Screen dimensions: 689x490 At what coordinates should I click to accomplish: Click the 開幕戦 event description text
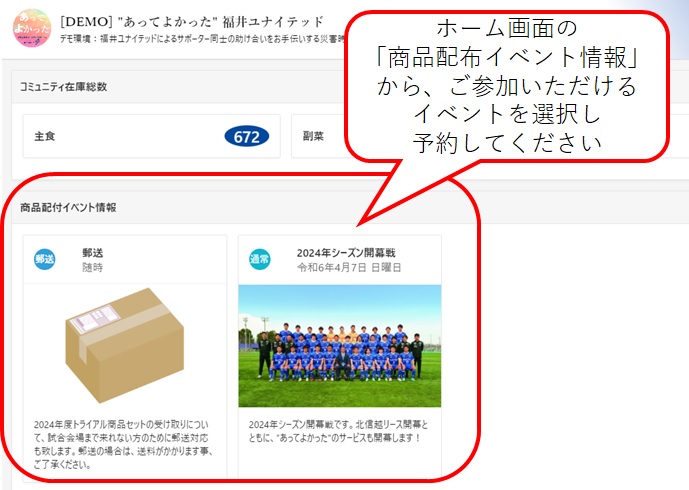(x=338, y=431)
